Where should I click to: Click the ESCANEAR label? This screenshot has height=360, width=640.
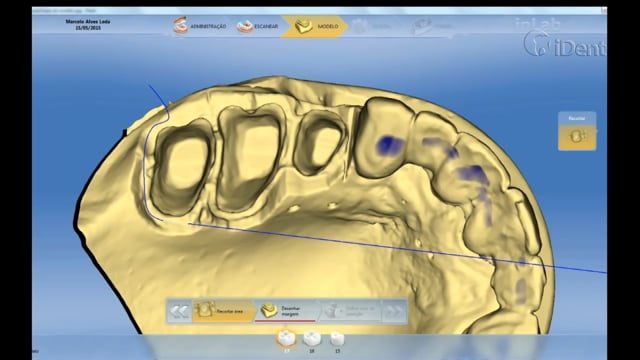pos(266,27)
